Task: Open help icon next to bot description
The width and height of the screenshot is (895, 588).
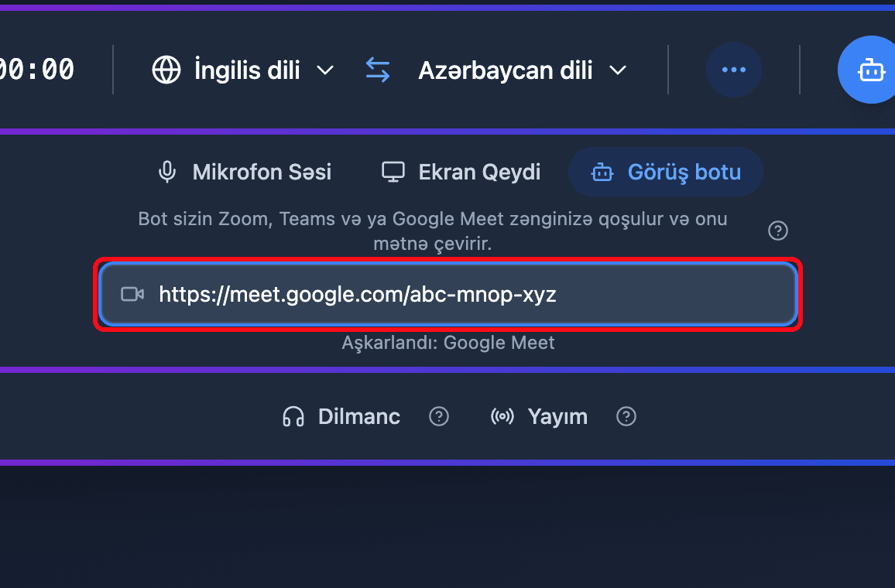Action: click(777, 231)
